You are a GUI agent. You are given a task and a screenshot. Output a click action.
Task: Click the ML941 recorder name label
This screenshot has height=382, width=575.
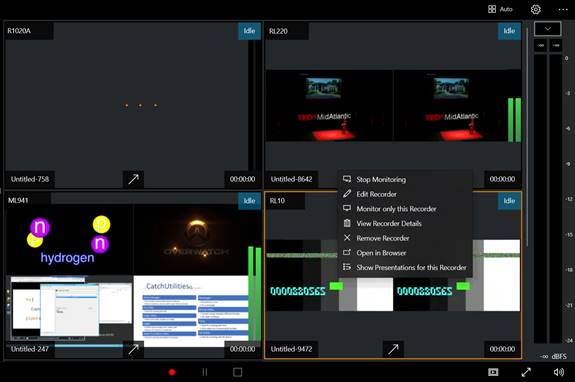click(18, 200)
